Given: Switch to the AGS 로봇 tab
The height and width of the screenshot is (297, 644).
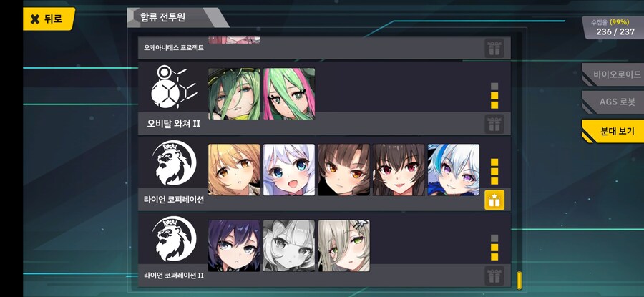Looking at the screenshot, I should click(x=613, y=102).
